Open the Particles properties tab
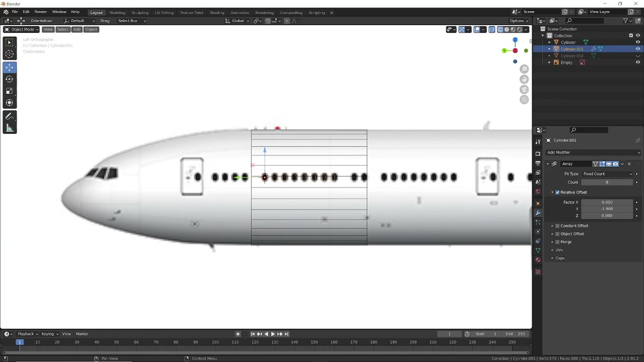Screen dimensions: 644x362 click(538, 222)
